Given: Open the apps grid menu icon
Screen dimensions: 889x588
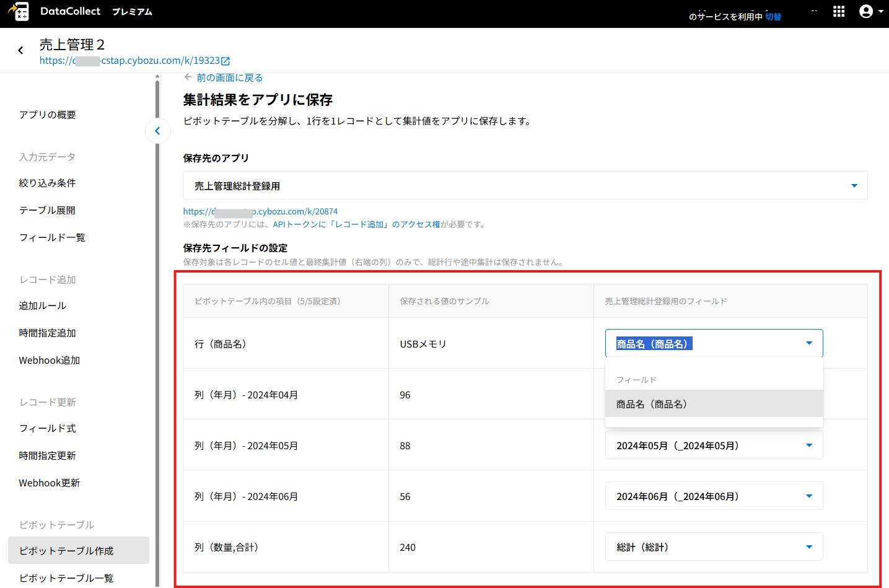Looking at the screenshot, I should pyautogui.click(x=839, y=12).
